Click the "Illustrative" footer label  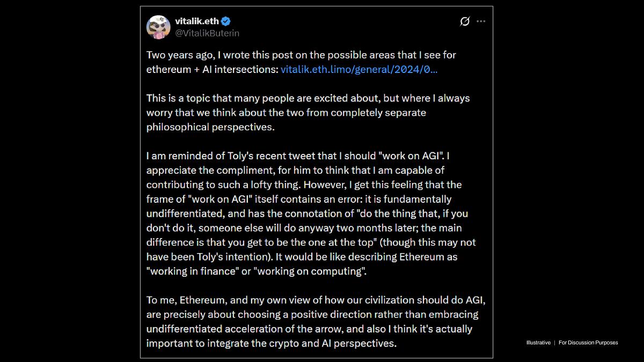pyautogui.click(x=538, y=343)
